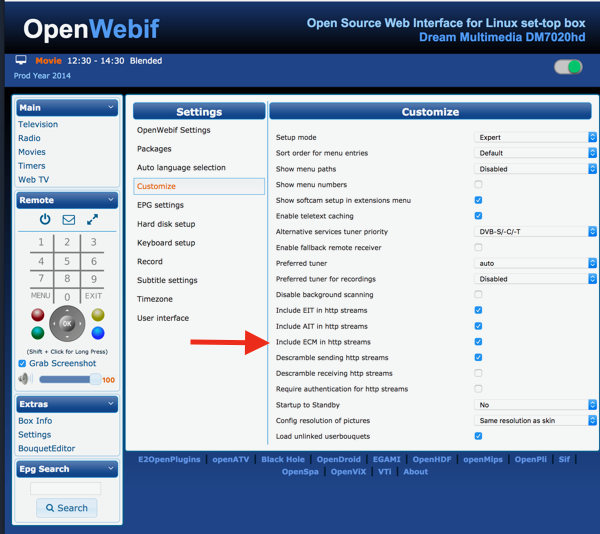Collapse the Main panel chevron
Screen dimensions: 600x534
(x=112, y=108)
